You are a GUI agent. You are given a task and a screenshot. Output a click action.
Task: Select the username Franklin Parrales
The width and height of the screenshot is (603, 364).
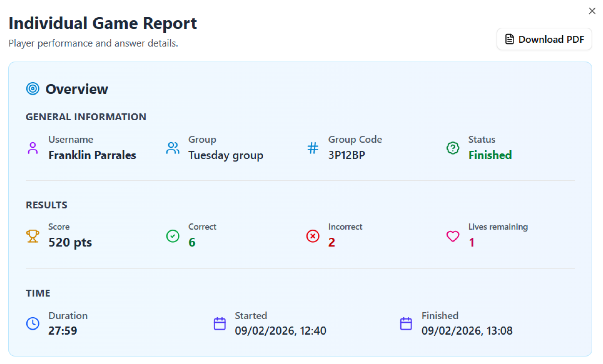[x=92, y=155]
